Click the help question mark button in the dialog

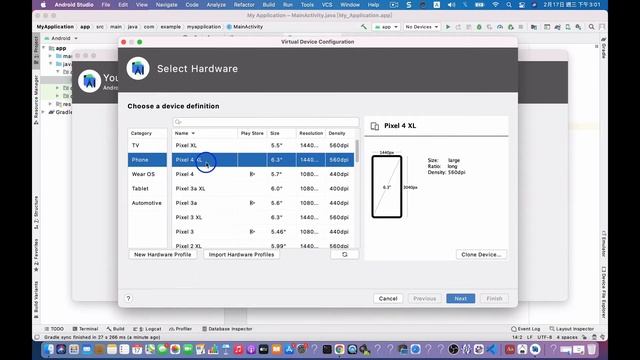pos(128,298)
